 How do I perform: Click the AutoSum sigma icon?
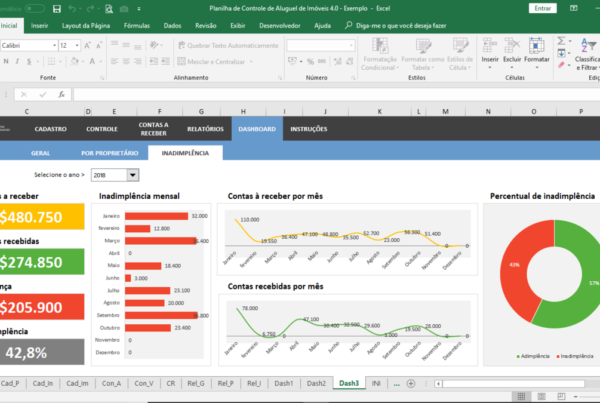point(561,41)
